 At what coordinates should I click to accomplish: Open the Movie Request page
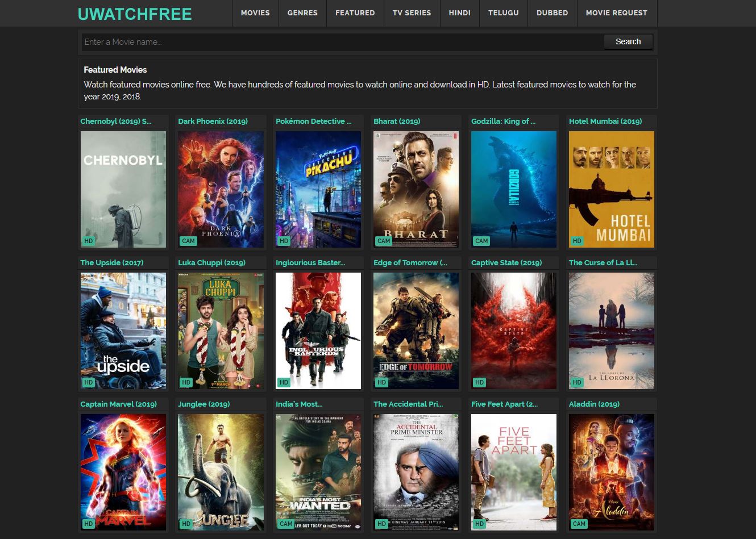[616, 13]
